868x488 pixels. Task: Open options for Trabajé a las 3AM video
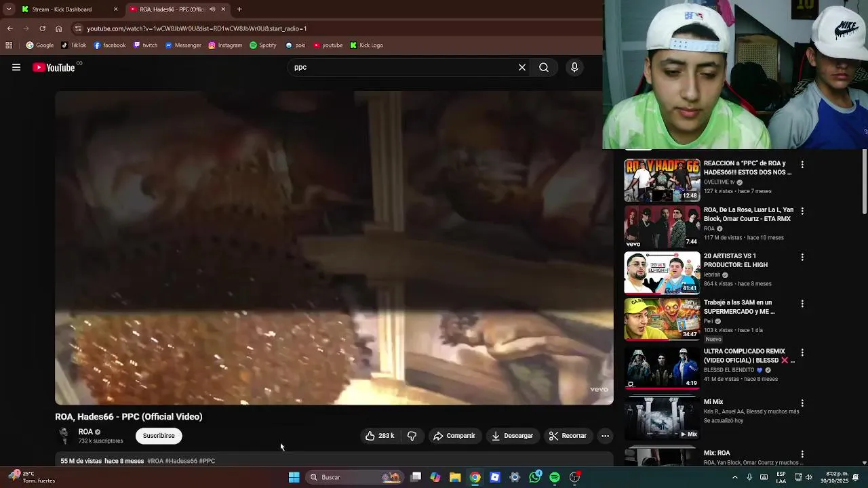point(802,304)
